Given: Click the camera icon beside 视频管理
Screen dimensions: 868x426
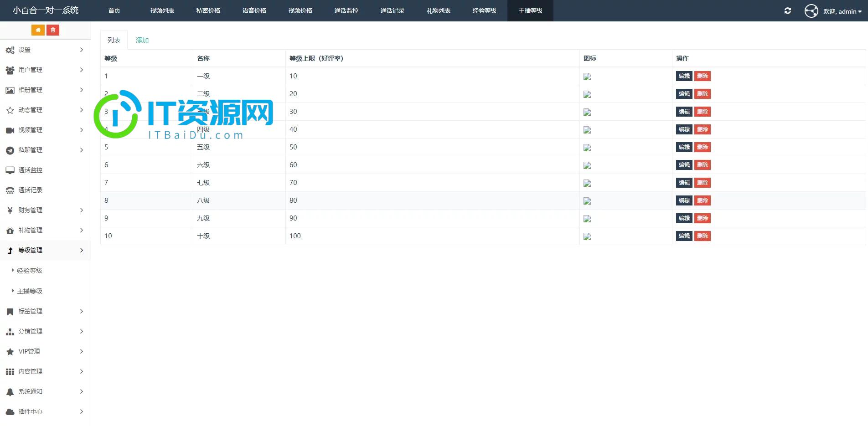Looking at the screenshot, I should point(10,130).
